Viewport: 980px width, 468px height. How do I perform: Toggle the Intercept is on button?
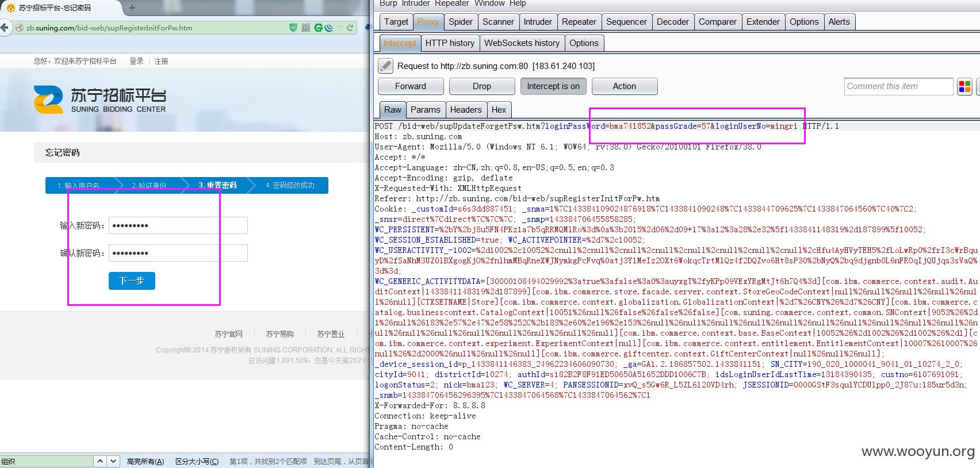(x=553, y=86)
